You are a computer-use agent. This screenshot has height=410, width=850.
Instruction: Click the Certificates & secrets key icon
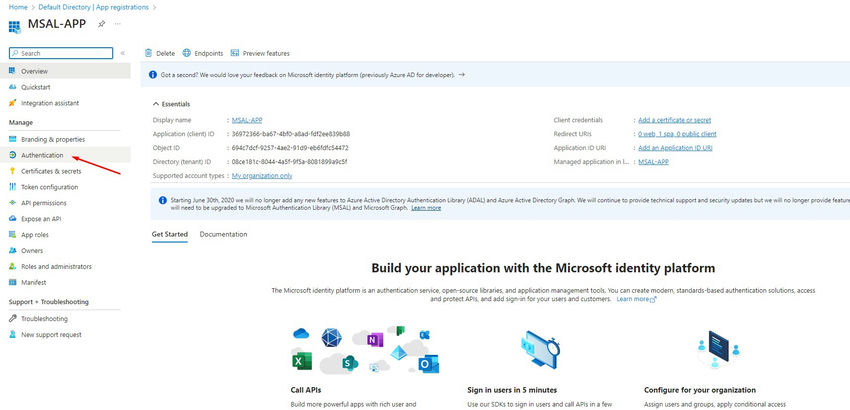pos(12,171)
